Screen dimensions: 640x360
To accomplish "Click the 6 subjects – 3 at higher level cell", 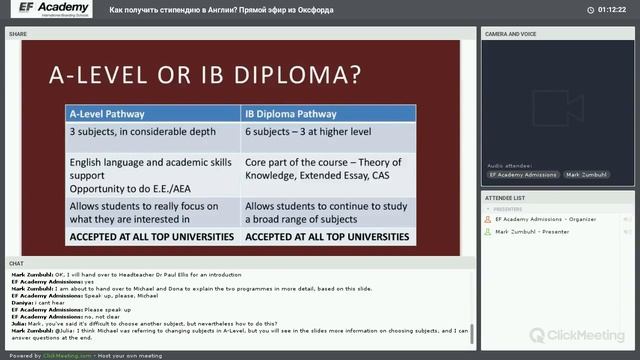I will (328, 137).
